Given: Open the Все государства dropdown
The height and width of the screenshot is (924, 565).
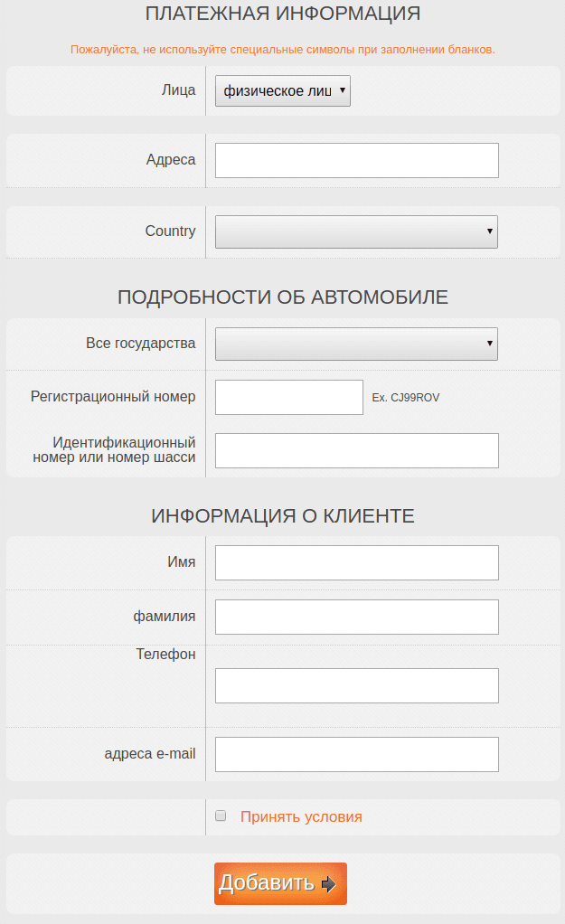Looking at the screenshot, I should 356,344.
